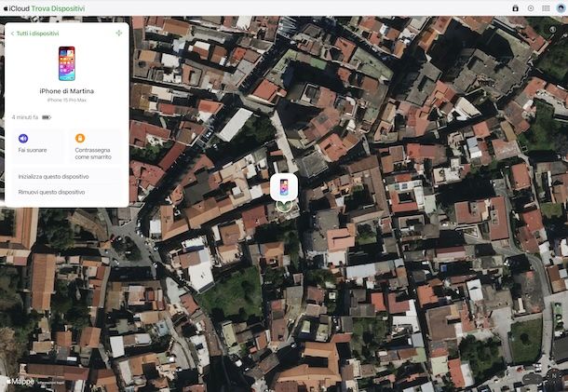
Task: Click the green recenter arrows icon in panel
Action: click(x=118, y=34)
